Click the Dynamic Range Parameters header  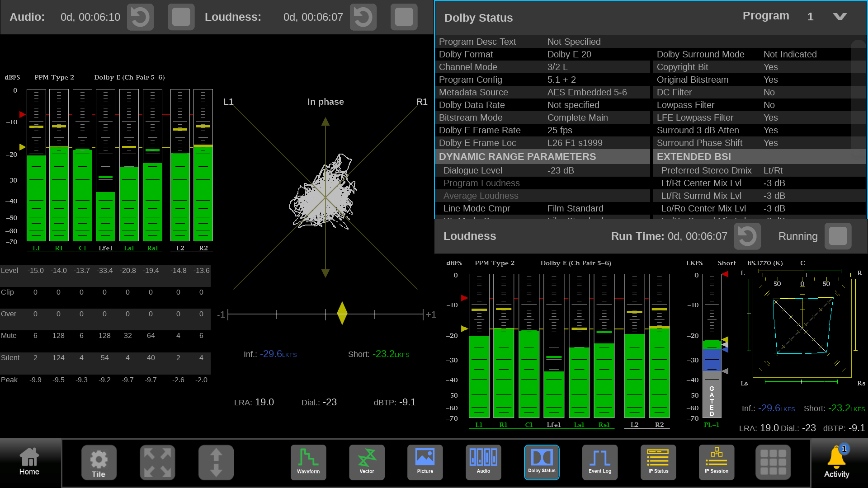coord(542,157)
